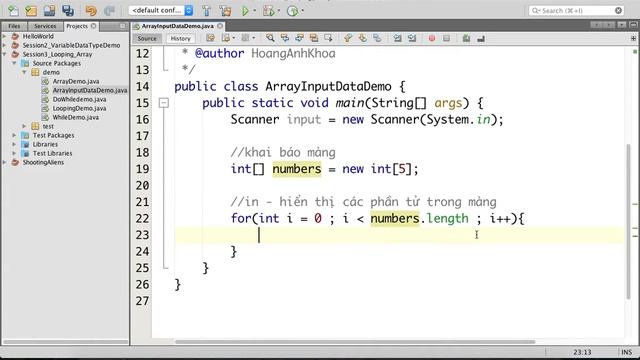Click the editor vertical scrollbar
Screen dimensions: 640x360
[x=628, y=222]
